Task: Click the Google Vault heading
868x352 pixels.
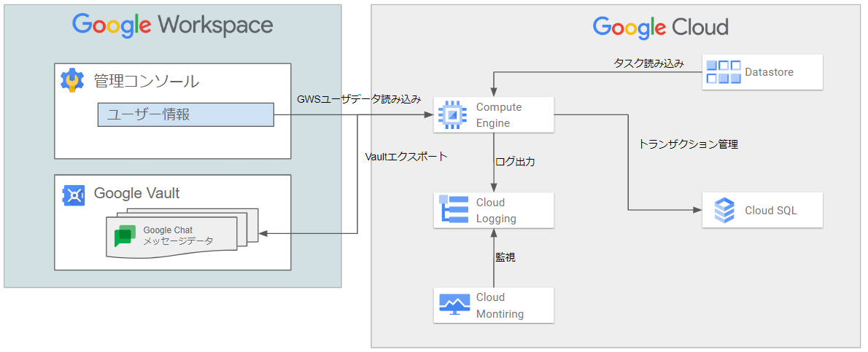Action: click(x=136, y=193)
